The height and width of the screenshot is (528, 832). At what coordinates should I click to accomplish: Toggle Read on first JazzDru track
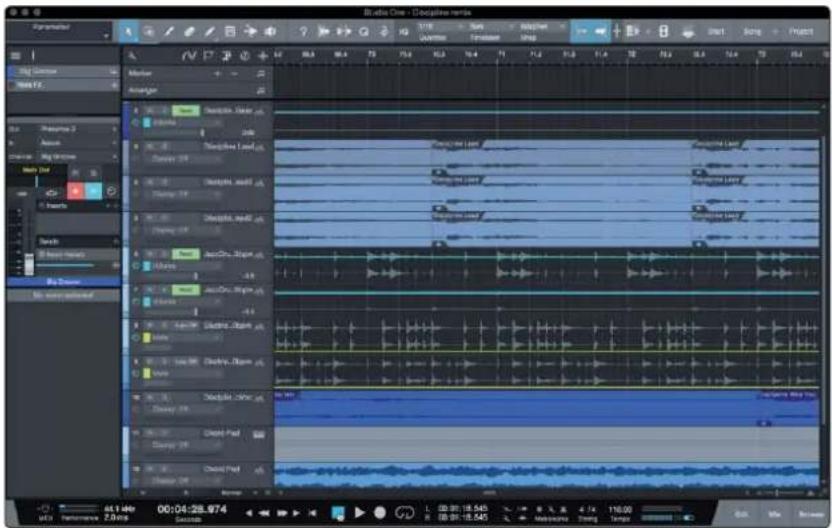[186, 254]
